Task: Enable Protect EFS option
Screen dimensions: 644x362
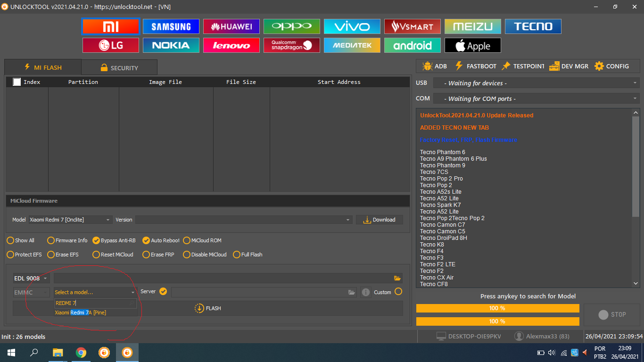Action: [25, 255]
